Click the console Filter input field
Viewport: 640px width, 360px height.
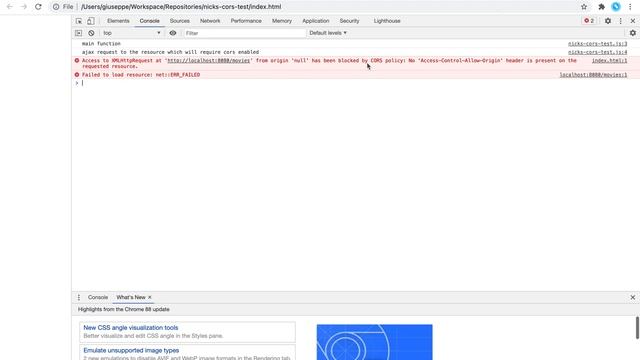(x=244, y=33)
